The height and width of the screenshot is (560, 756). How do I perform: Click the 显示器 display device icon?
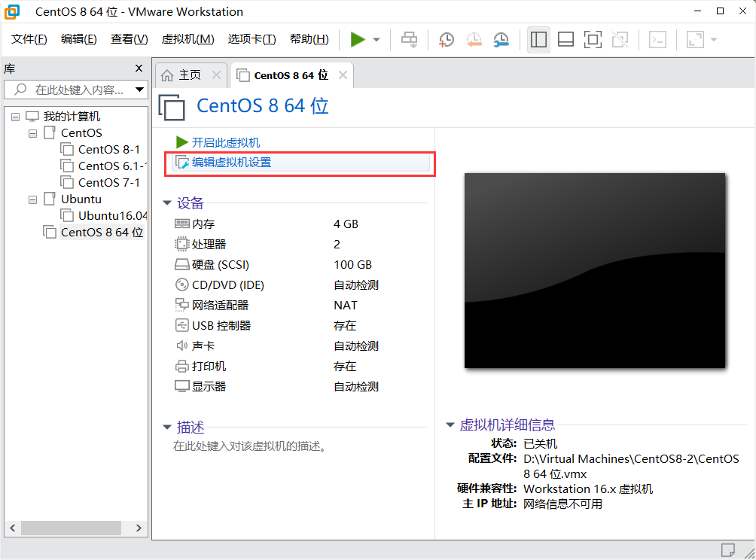click(181, 387)
